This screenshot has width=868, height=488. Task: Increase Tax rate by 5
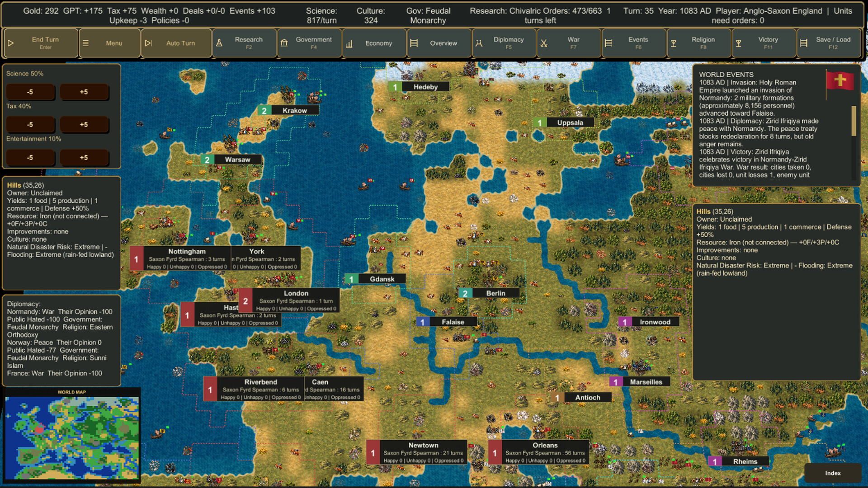coord(84,125)
